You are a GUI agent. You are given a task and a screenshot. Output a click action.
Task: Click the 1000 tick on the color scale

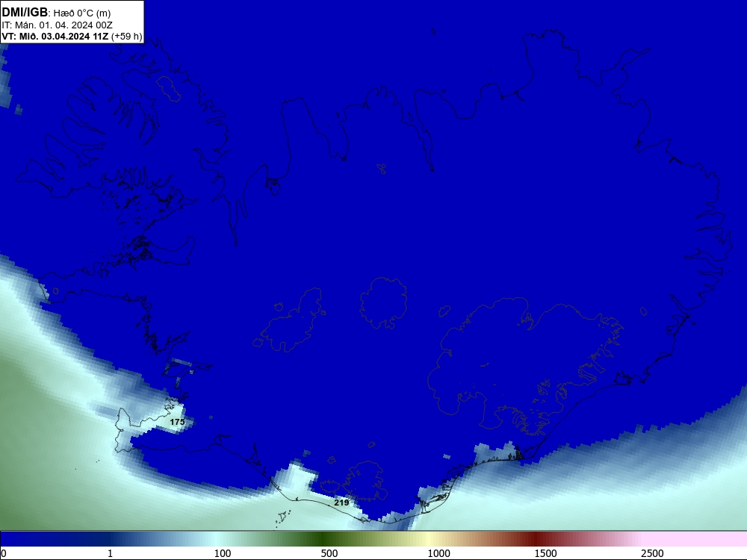(x=438, y=553)
